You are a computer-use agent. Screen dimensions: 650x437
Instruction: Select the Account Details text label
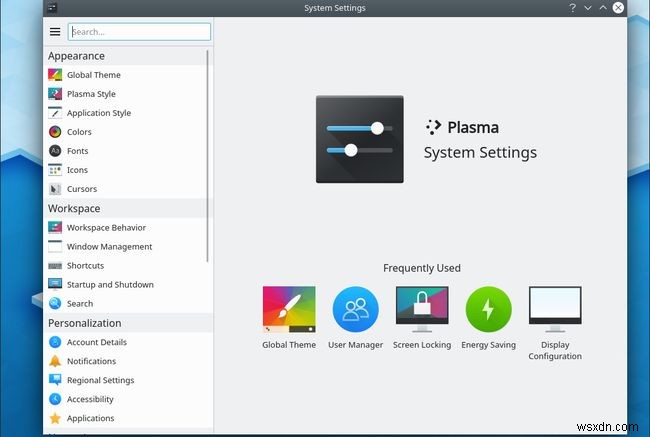[97, 342]
